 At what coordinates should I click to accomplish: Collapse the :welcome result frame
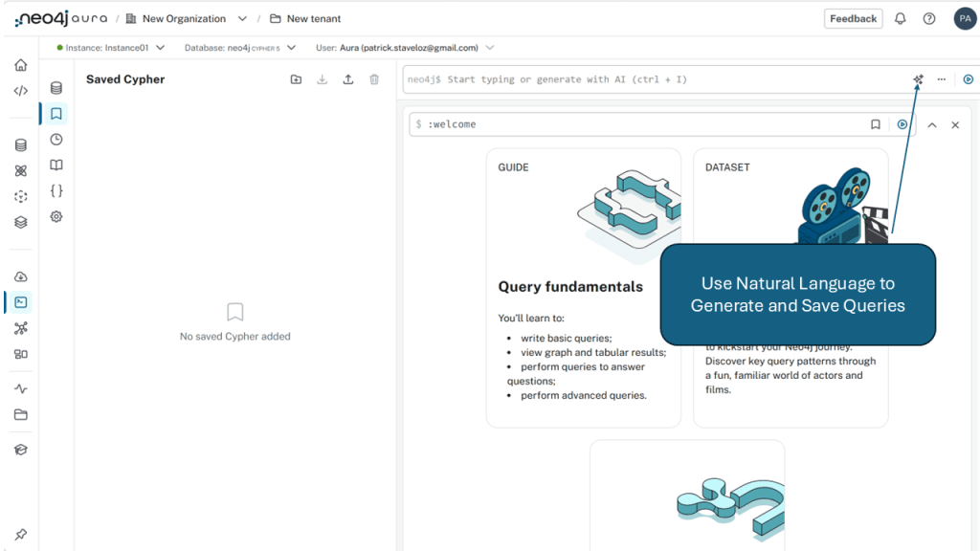pyautogui.click(x=931, y=124)
